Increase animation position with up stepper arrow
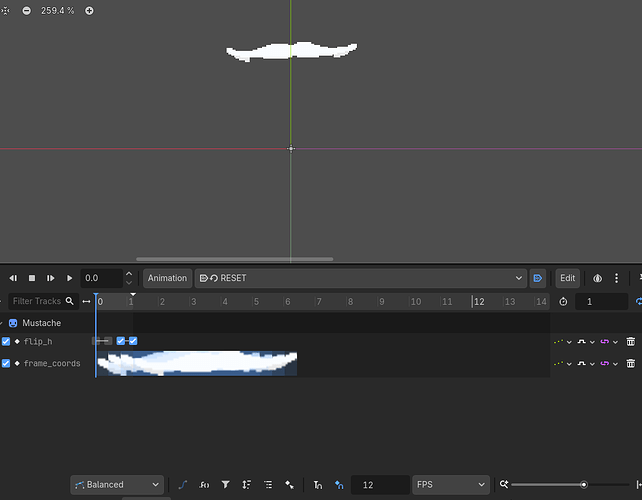642x500 pixels. (x=129, y=274)
